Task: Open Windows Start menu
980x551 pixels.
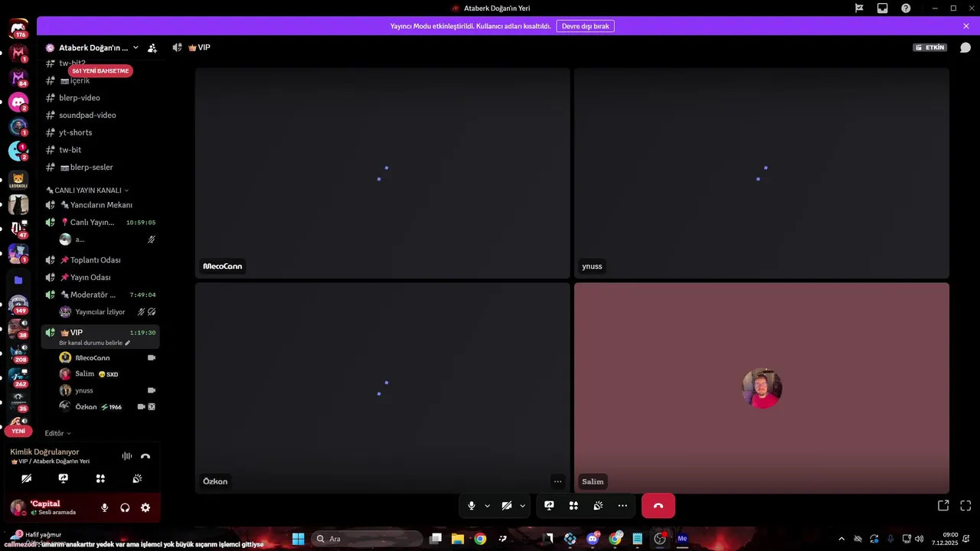Action: pyautogui.click(x=298, y=539)
